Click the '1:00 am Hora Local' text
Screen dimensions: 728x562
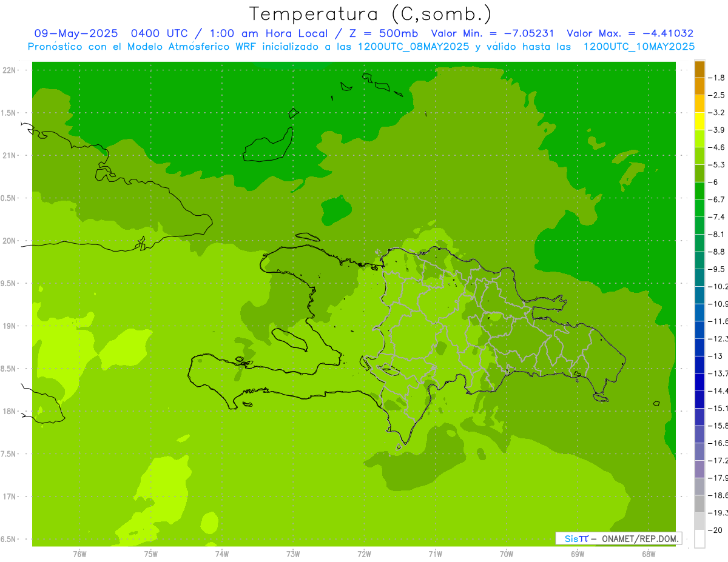coord(270,33)
